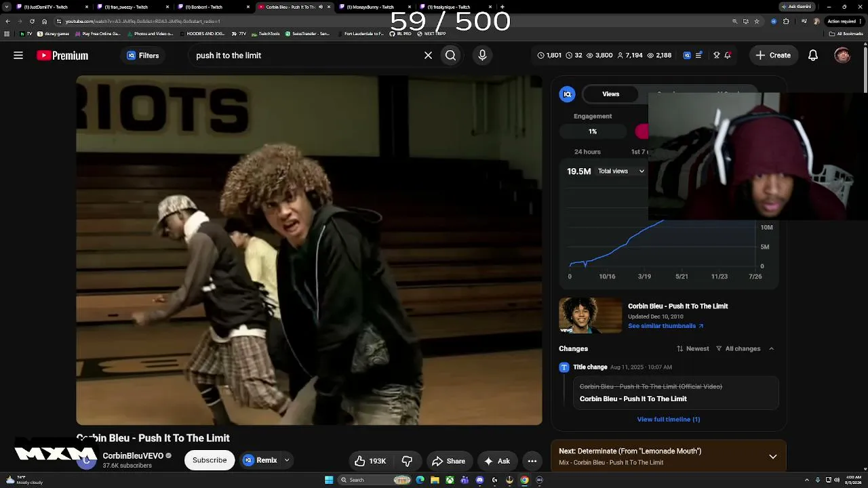868x488 pixels.
Task: Open See similar thumbnails link
Action: [x=666, y=326]
